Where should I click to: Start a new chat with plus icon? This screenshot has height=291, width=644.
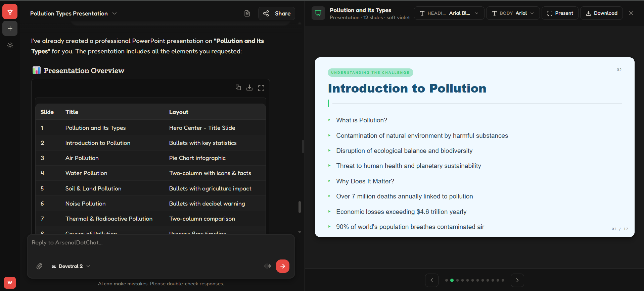(x=10, y=28)
